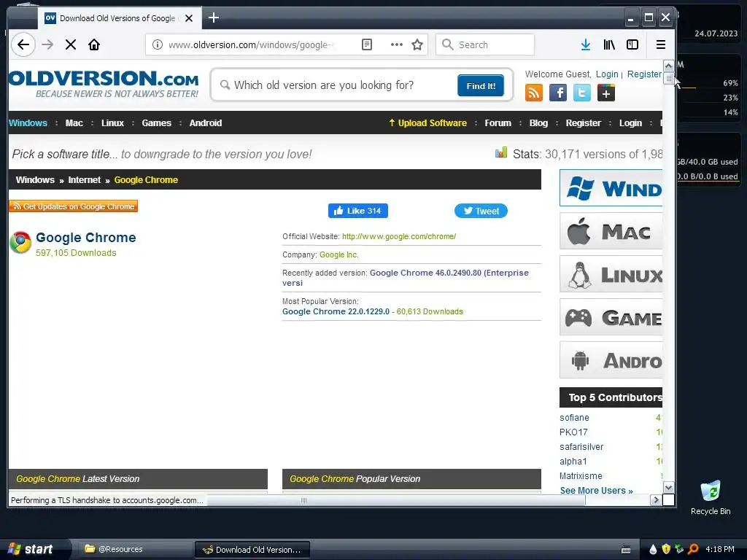Click the stats bar chart icon
This screenshot has width=747, height=560.
501,153
